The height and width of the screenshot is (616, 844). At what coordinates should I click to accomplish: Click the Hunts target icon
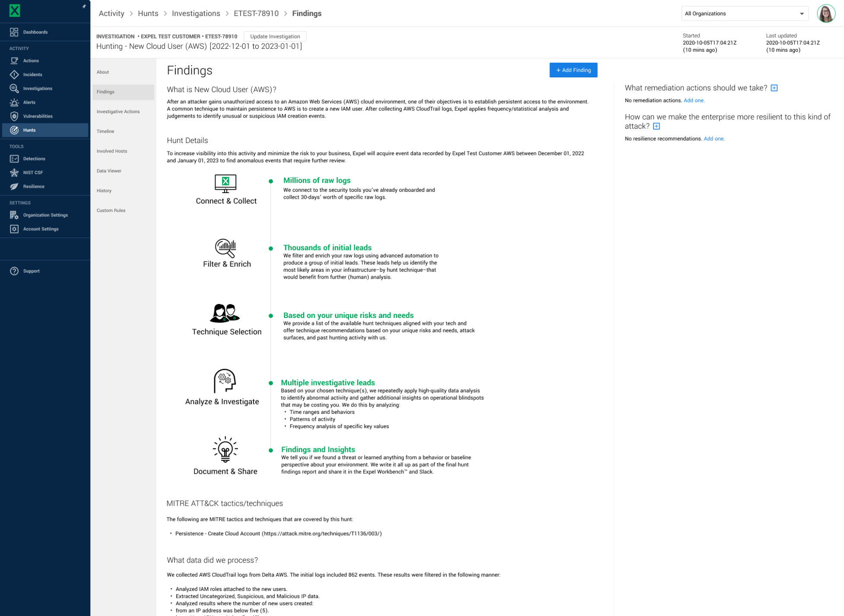point(14,130)
